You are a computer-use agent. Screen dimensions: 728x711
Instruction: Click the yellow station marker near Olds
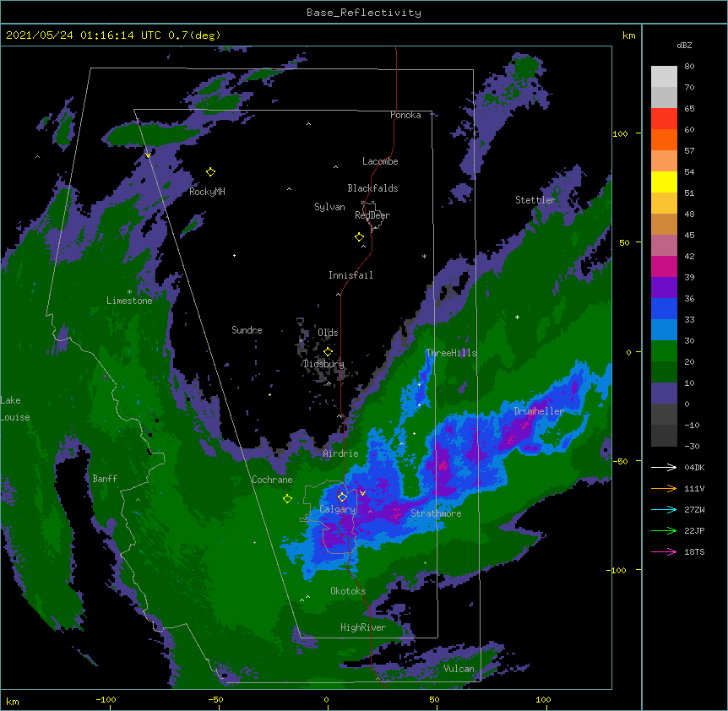click(x=328, y=352)
